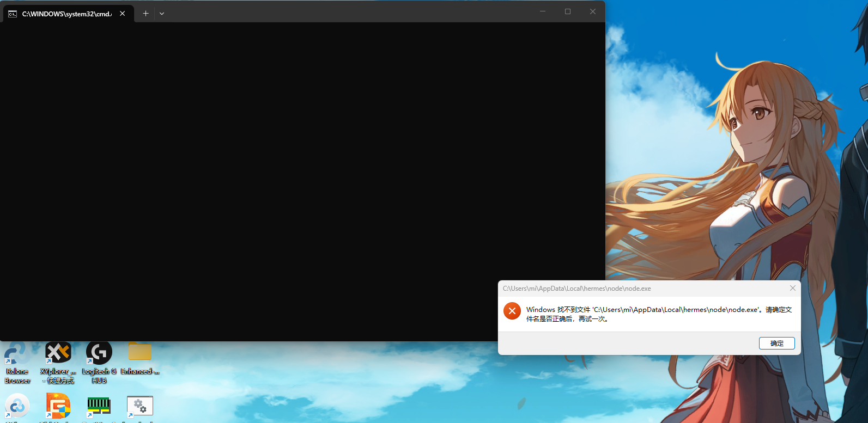
Task: Select the orange DiskGenius shortcut icon
Action: tap(58, 406)
